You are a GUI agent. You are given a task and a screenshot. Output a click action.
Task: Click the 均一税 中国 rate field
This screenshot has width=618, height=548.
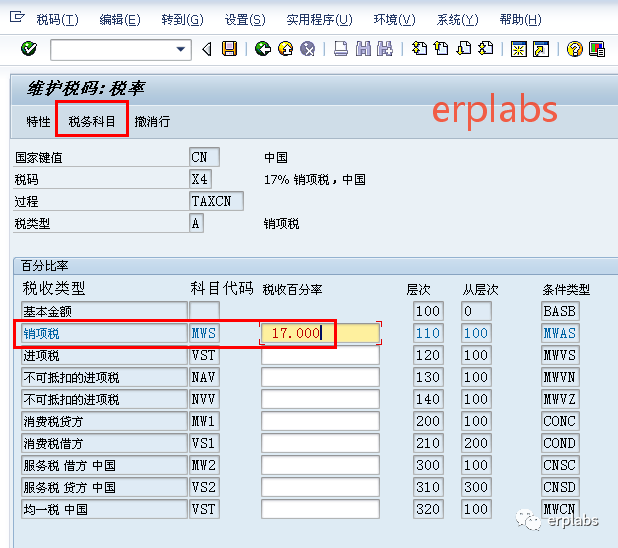[320, 509]
